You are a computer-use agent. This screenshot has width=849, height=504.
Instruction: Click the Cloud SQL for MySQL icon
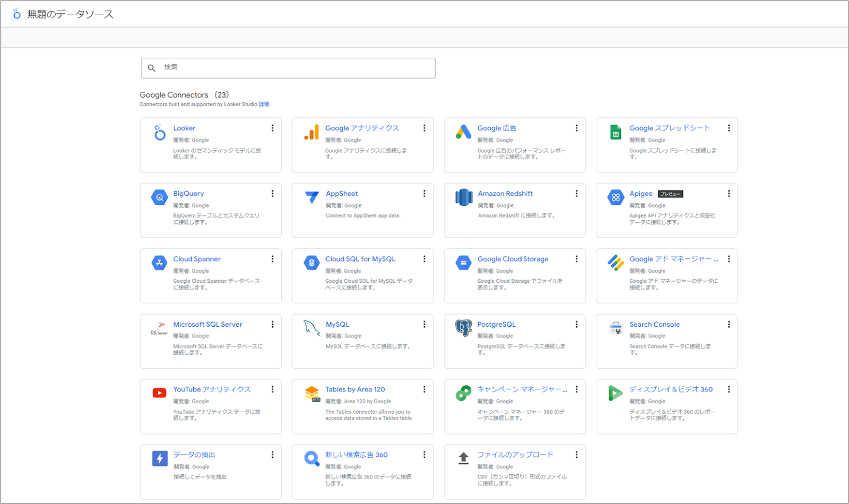pyautogui.click(x=311, y=263)
